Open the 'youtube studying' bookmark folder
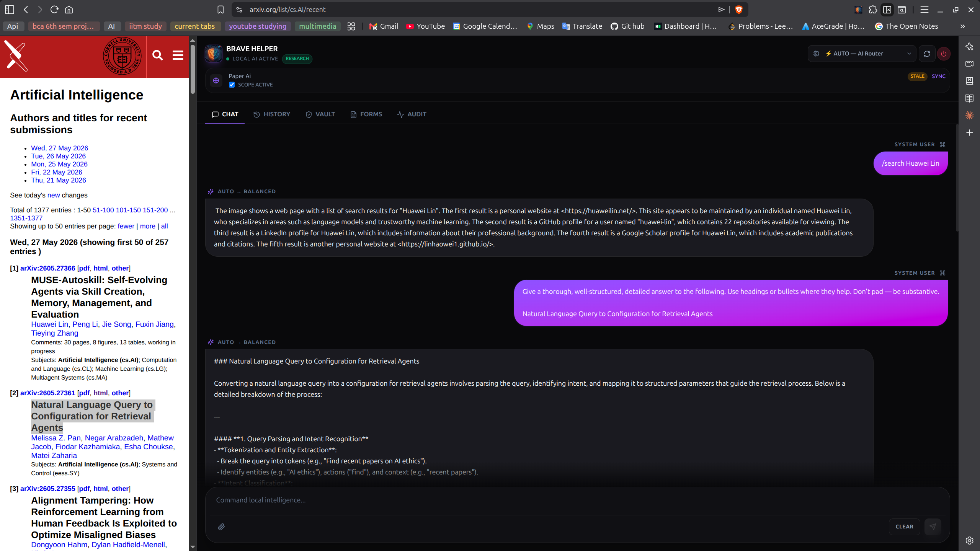 pos(258,26)
